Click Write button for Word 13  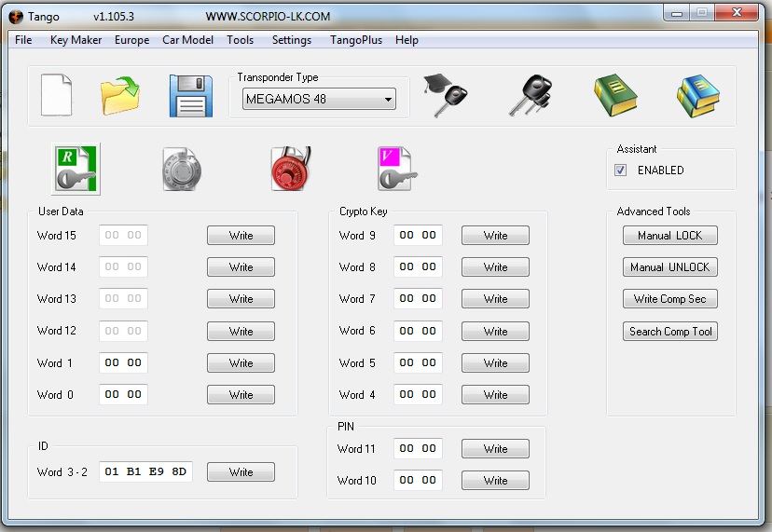click(x=241, y=299)
